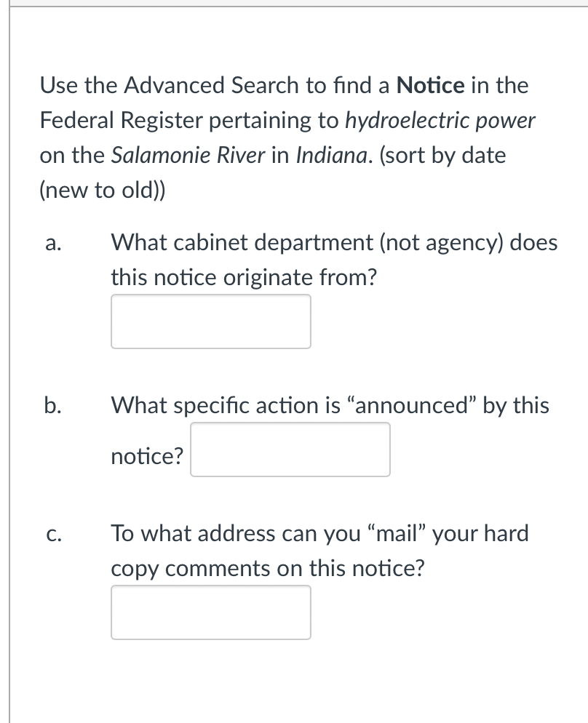This screenshot has height=723, width=588.
Task: Click the label a beside the first question
Action: coord(51,242)
